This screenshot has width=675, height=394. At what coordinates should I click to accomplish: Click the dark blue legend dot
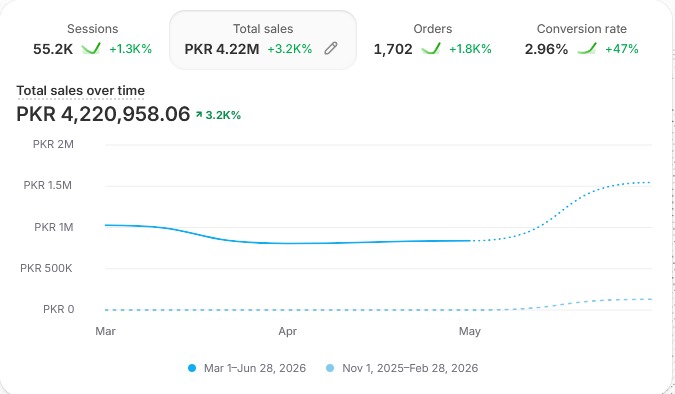point(192,368)
